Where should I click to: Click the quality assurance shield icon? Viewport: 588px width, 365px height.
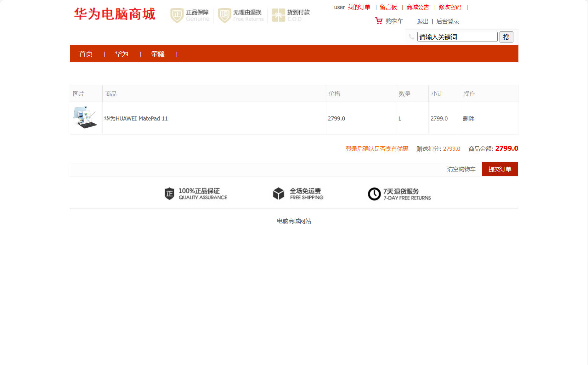(x=169, y=194)
